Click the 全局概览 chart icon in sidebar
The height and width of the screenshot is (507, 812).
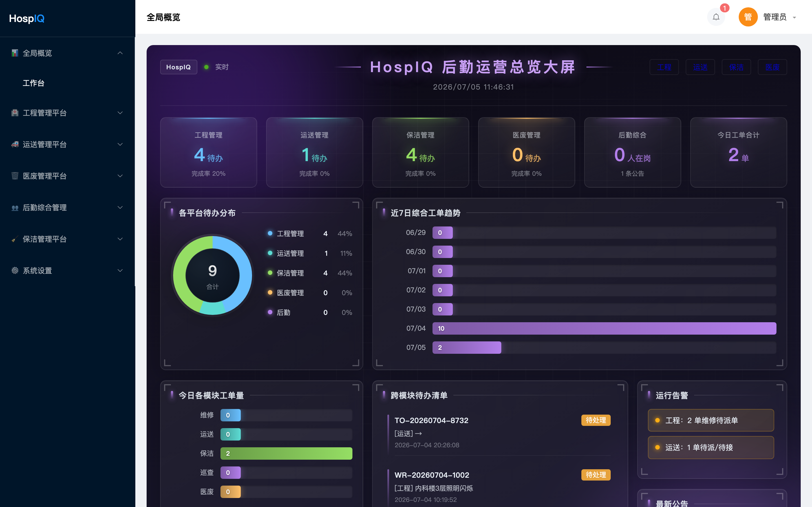click(15, 53)
